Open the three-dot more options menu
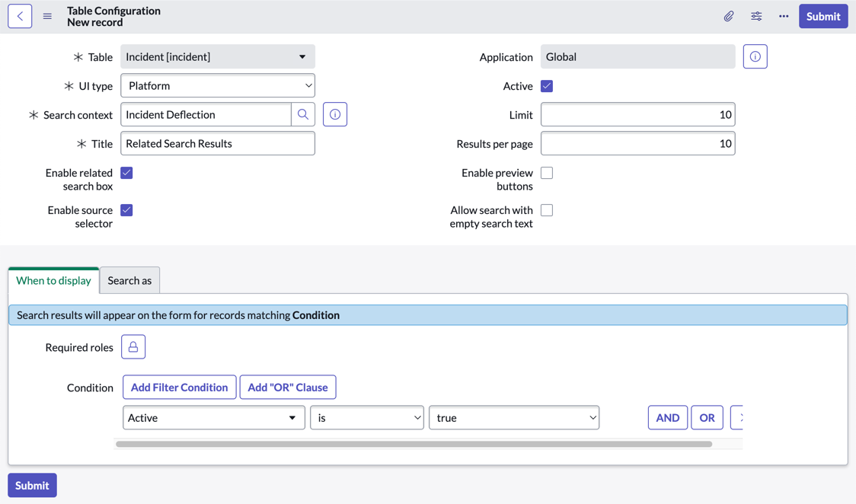 pyautogui.click(x=784, y=16)
